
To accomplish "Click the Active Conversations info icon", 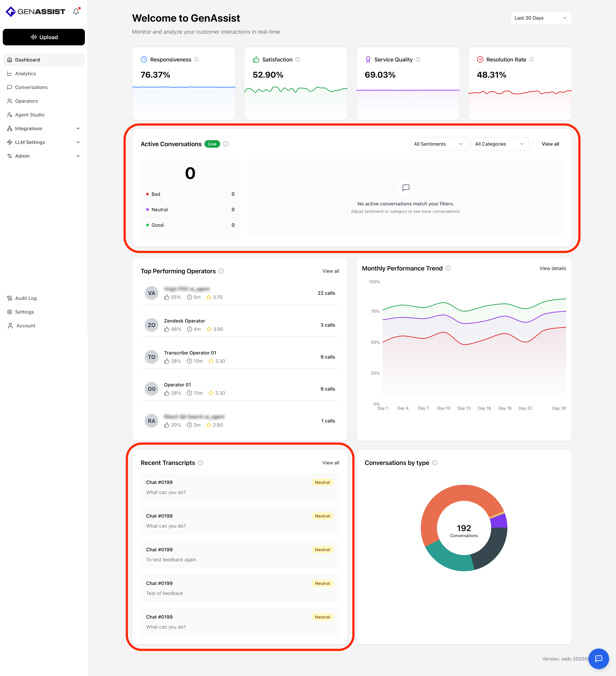I will pyautogui.click(x=226, y=144).
